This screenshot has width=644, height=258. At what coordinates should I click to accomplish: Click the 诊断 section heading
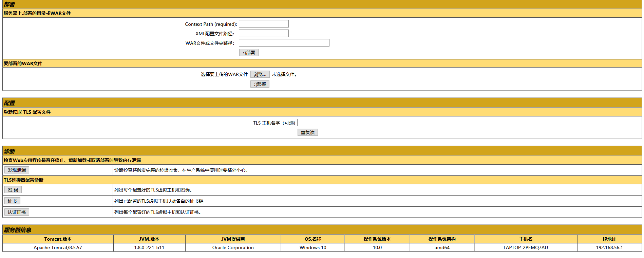point(10,151)
